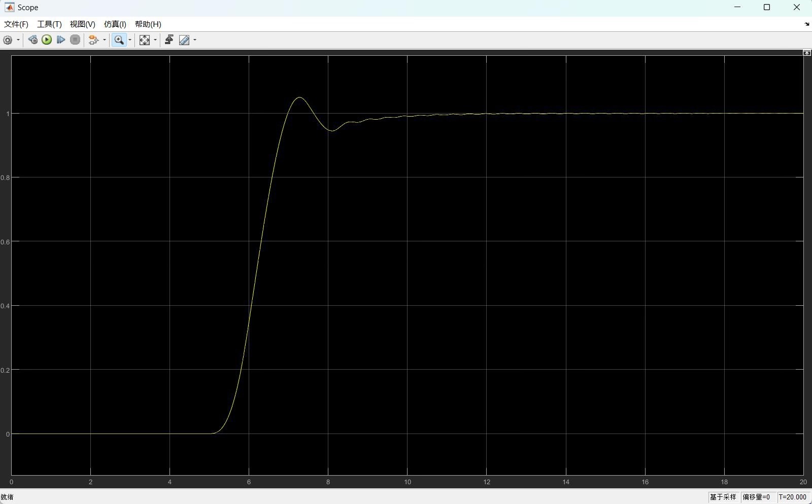Click the hide toolbar arrow above the plot

click(x=807, y=53)
